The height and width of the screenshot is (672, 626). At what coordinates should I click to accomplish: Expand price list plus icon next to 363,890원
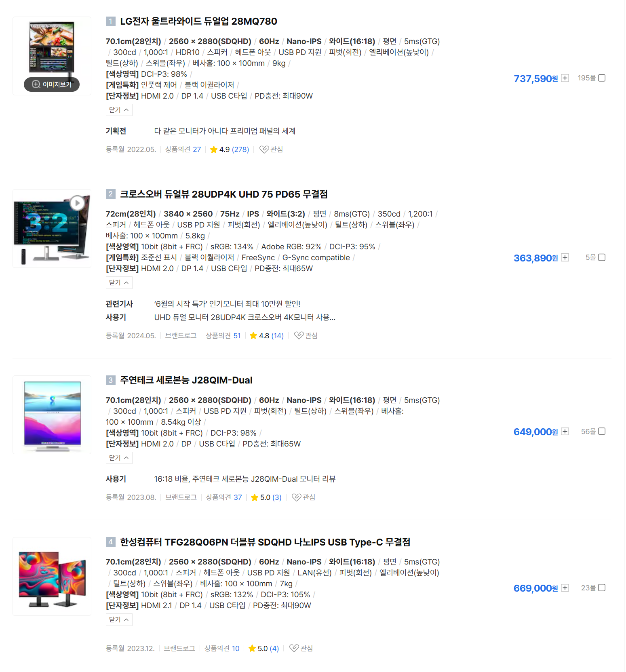pos(565,257)
